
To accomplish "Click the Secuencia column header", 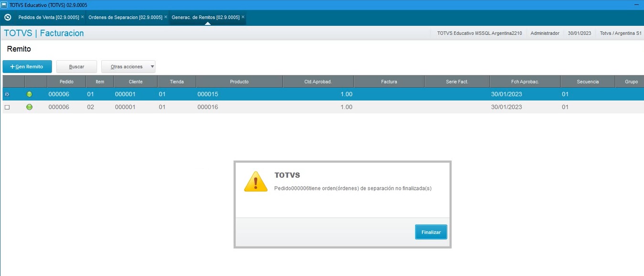I will (x=588, y=82).
